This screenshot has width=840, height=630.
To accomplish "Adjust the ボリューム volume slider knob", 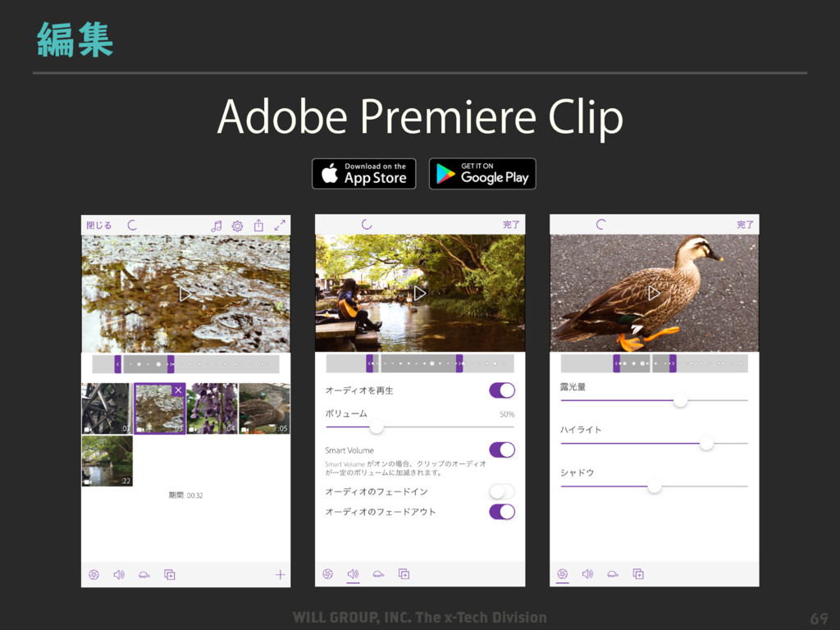I will [377, 427].
